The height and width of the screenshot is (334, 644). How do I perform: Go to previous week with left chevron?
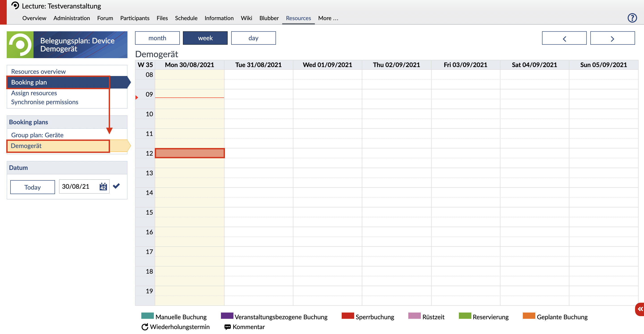(x=564, y=38)
